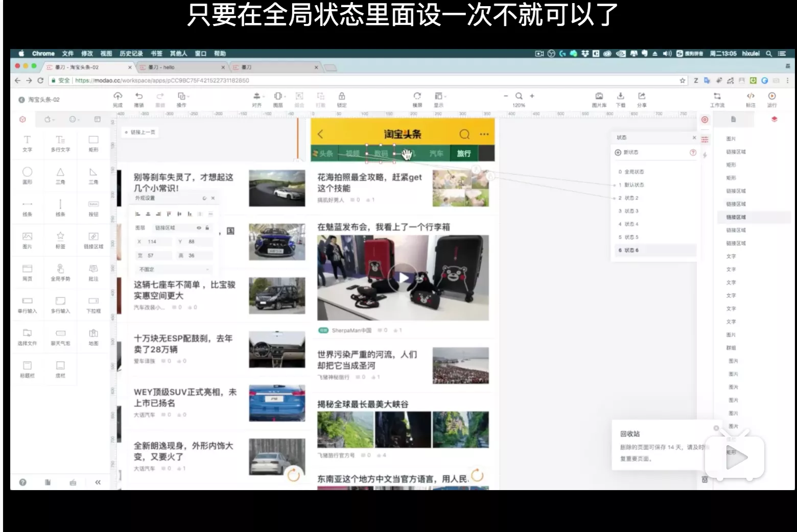Pick the 批注 annotation widget
The image size is (797, 532).
pyautogui.click(x=93, y=272)
